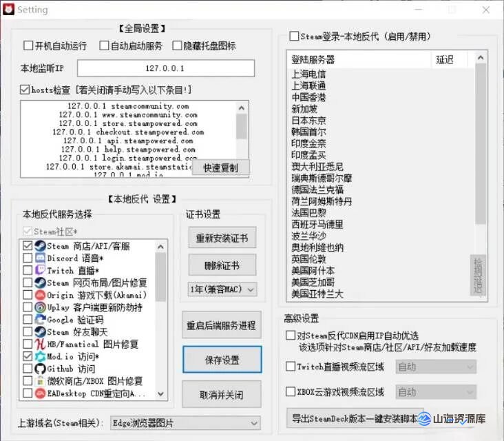Enable Steam登录-本地反代 checkbox
Viewport: 504px width, 441px height.
[x=295, y=37]
